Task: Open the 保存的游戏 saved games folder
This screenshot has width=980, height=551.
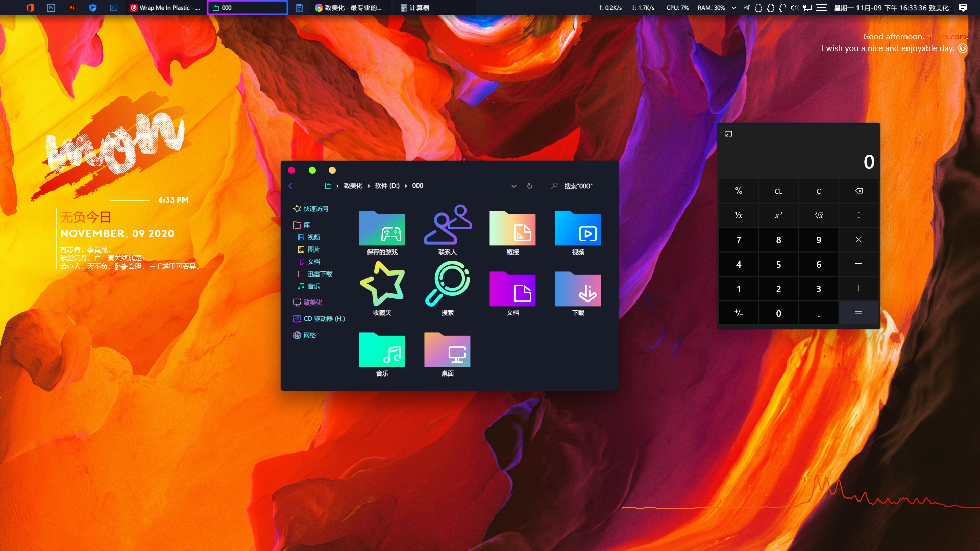Action: [x=382, y=229]
